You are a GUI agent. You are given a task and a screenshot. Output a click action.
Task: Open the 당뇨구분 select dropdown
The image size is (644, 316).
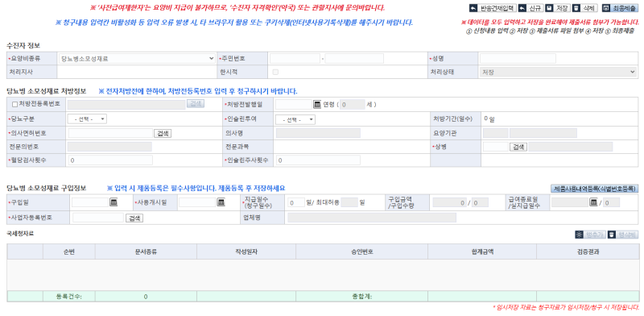(87, 119)
